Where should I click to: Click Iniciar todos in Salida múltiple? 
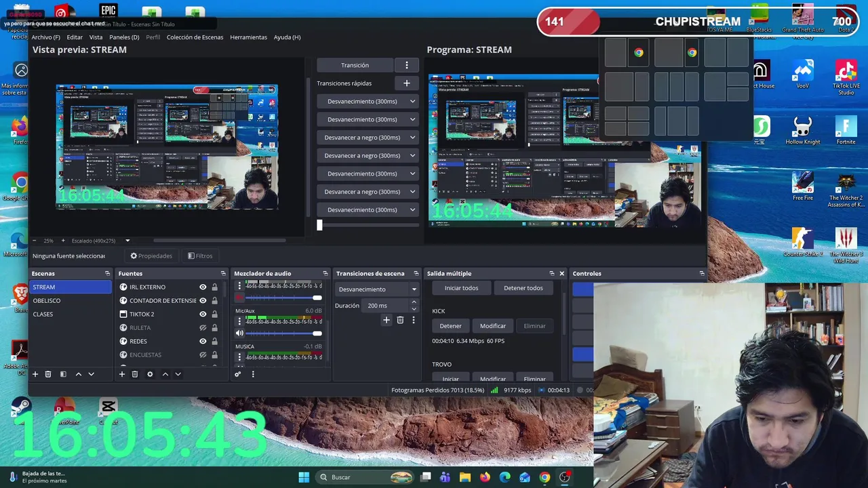(x=461, y=288)
